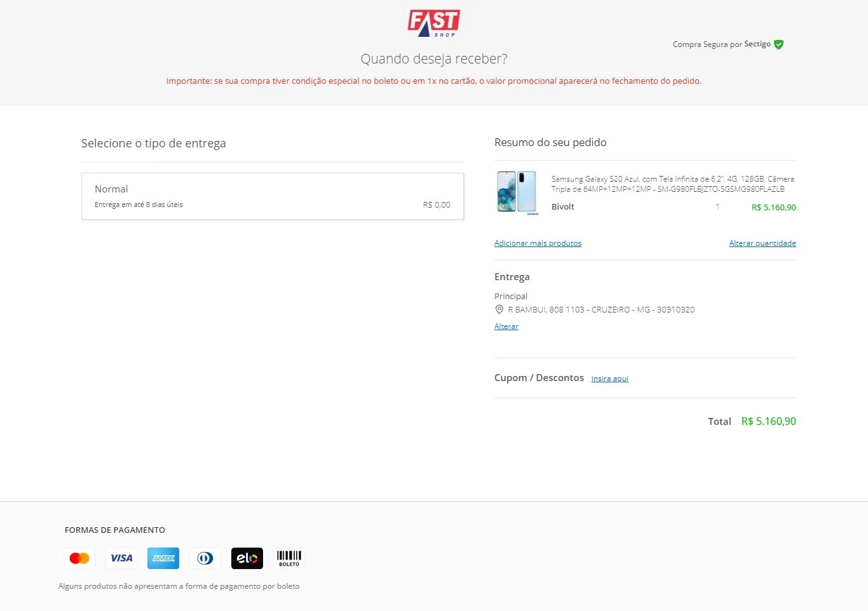Click the 'Principal' address label

(x=511, y=297)
